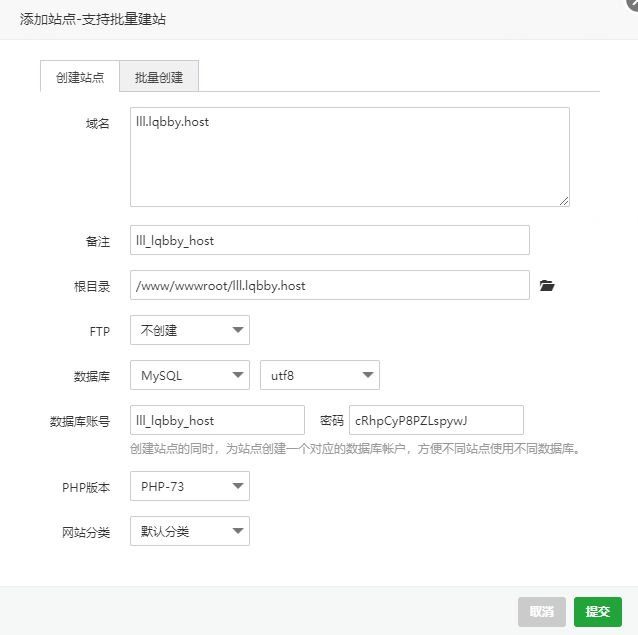Open folder browser for root directory
Viewport: 638px width, 635px height.
547,286
